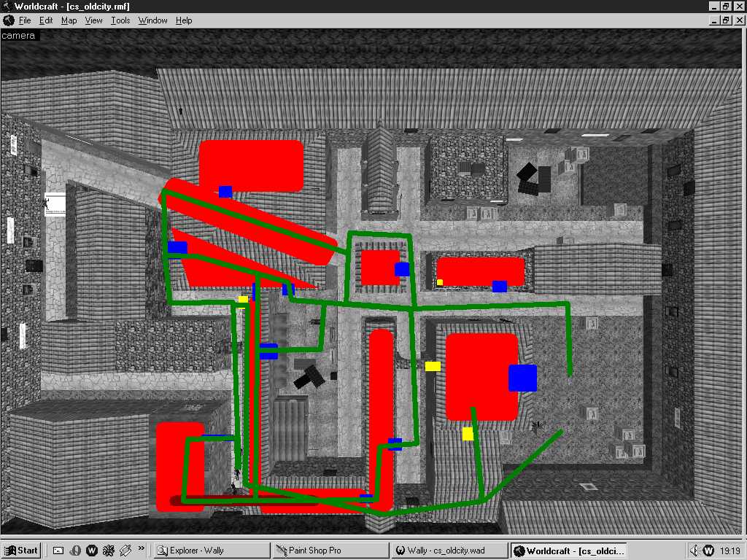This screenshot has width=747, height=560.
Task: Click the flower-shaped quick launch icon
Action: (109, 551)
